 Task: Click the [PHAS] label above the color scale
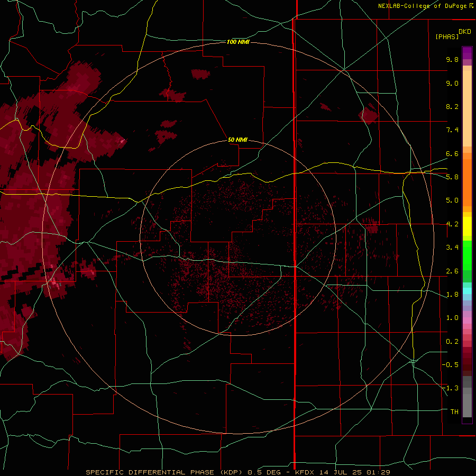click(447, 36)
